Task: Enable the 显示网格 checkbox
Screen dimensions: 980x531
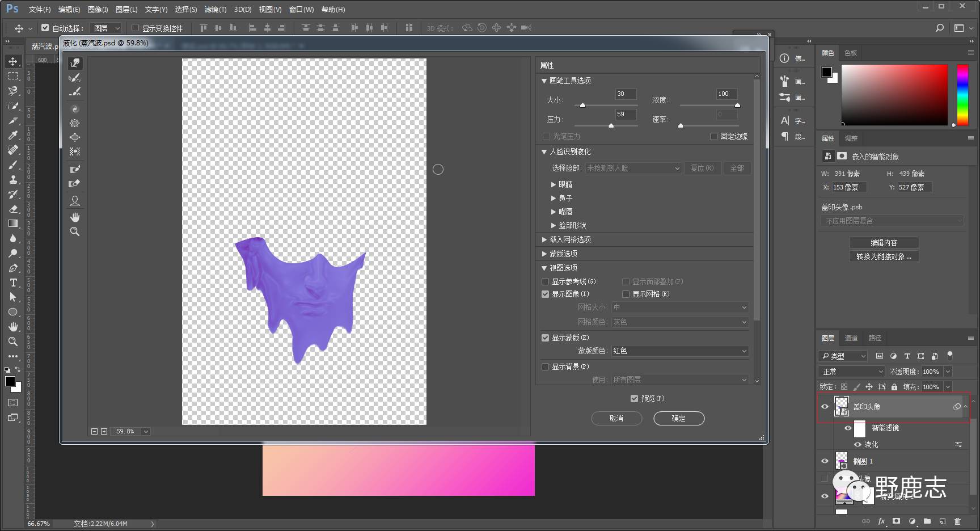Action: coord(626,294)
